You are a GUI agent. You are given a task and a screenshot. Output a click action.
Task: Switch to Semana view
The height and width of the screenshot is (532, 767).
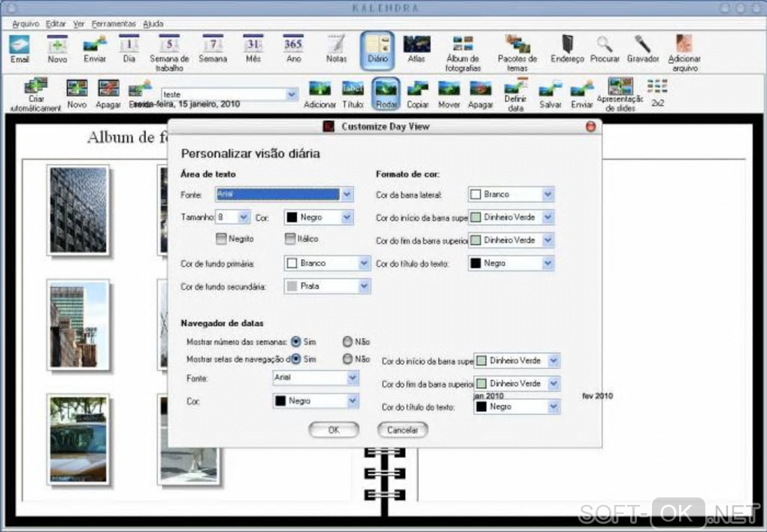(x=213, y=49)
